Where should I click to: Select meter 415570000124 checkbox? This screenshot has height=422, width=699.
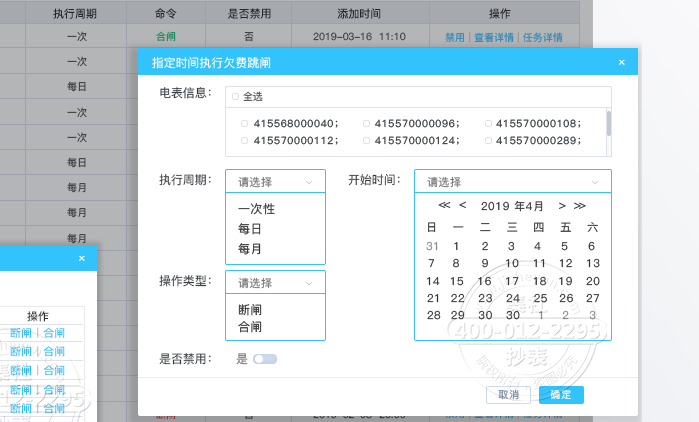366,140
